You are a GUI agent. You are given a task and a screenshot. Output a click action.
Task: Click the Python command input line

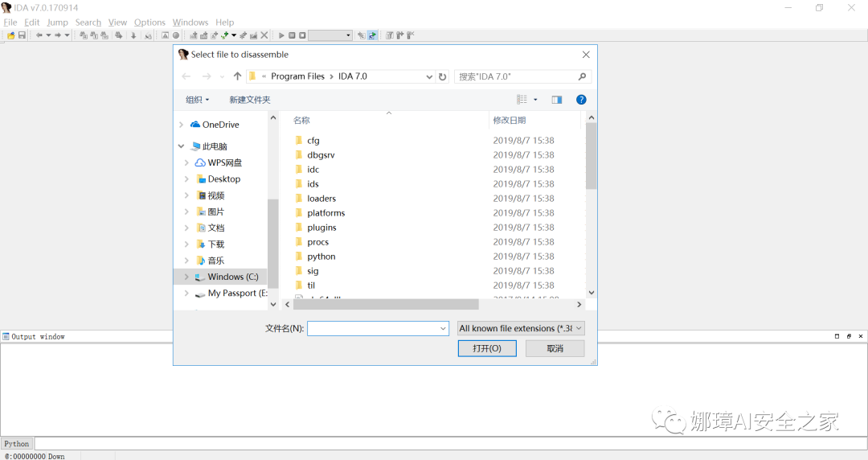(451, 443)
